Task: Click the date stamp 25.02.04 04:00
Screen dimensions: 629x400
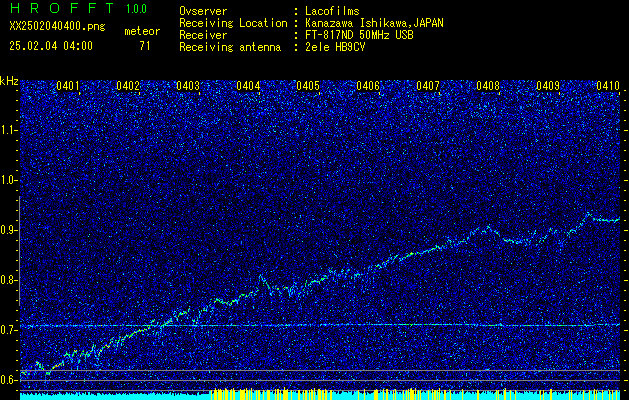Action: pyautogui.click(x=51, y=46)
